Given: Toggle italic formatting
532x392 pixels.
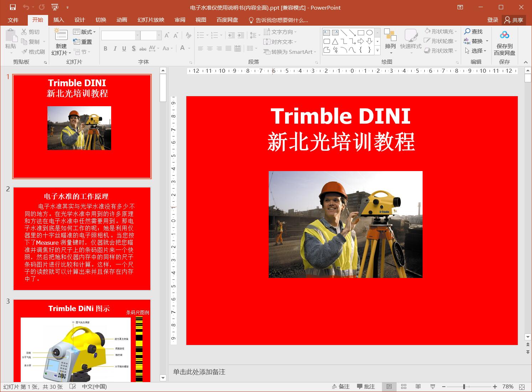Looking at the screenshot, I should click(115, 48).
